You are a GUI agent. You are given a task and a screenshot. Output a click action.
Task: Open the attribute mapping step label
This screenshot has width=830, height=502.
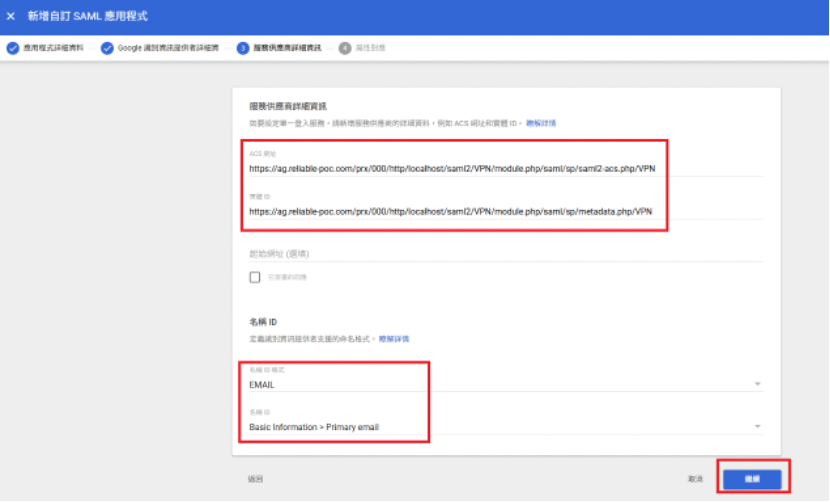pos(371,48)
